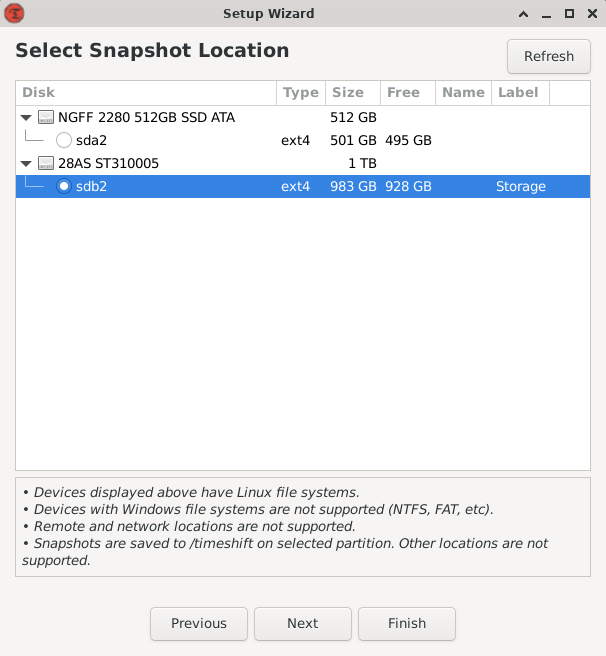Click the Name column header
Screen dimensions: 606x656
pos(462,93)
